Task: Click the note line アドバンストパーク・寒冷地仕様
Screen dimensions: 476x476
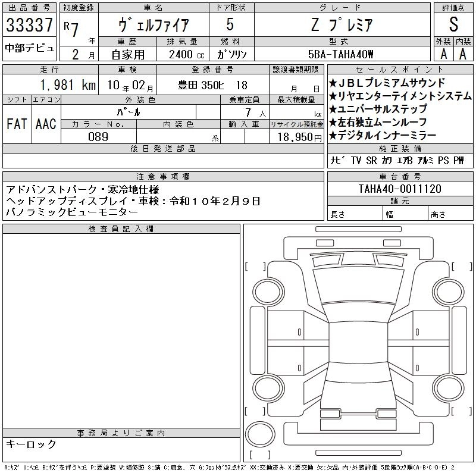Action: (83, 190)
